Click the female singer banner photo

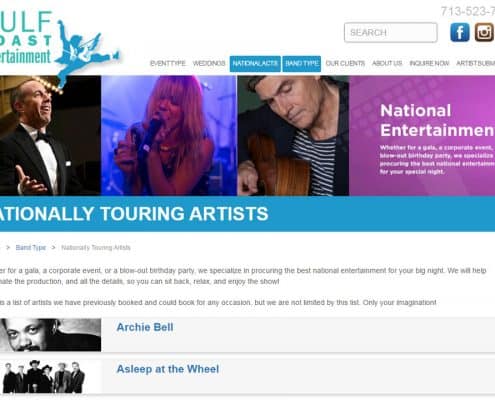(x=169, y=135)
